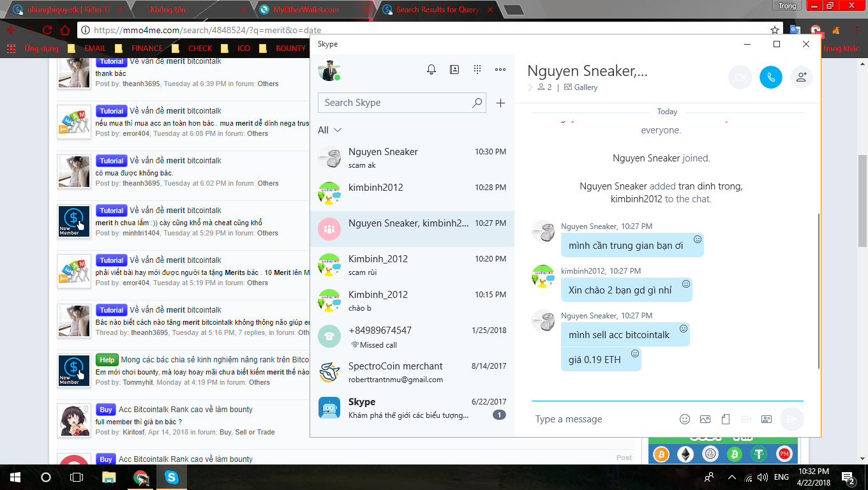Switch to the nhungbiquyetk tab

(x=66, y=10)
